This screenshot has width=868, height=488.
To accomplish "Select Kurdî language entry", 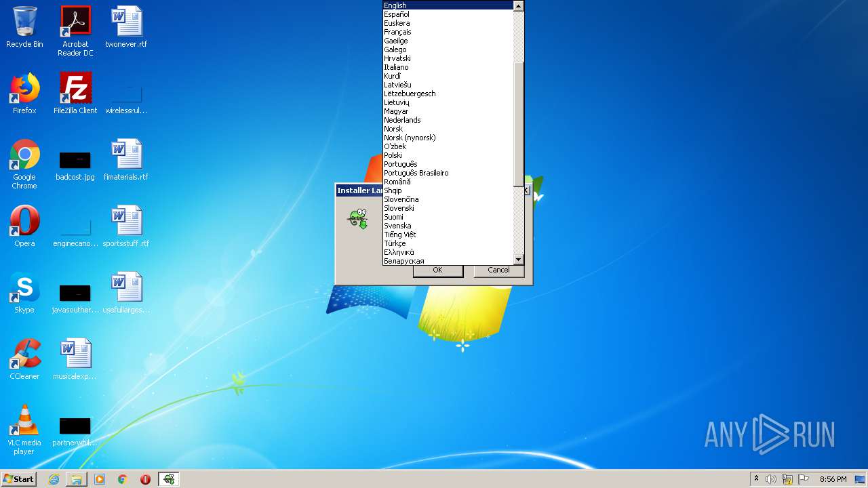I will pos(448,76).
